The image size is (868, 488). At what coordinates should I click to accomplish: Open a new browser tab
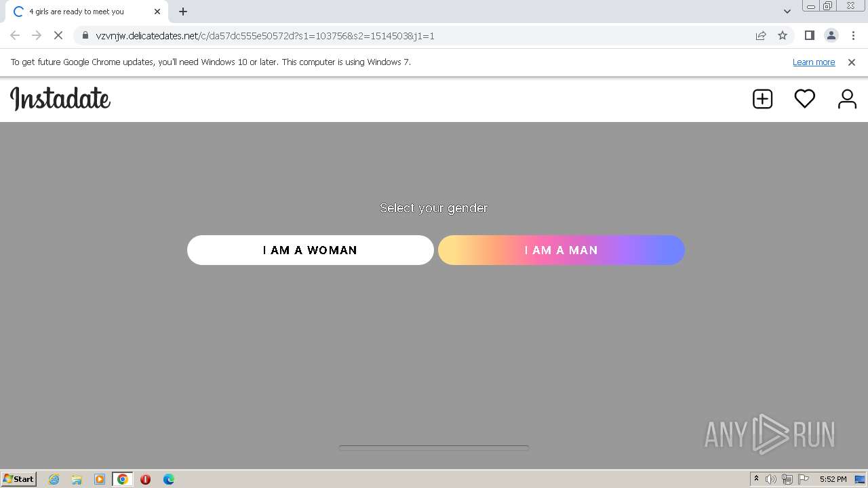pyautogui.click(x=183, y=12)
